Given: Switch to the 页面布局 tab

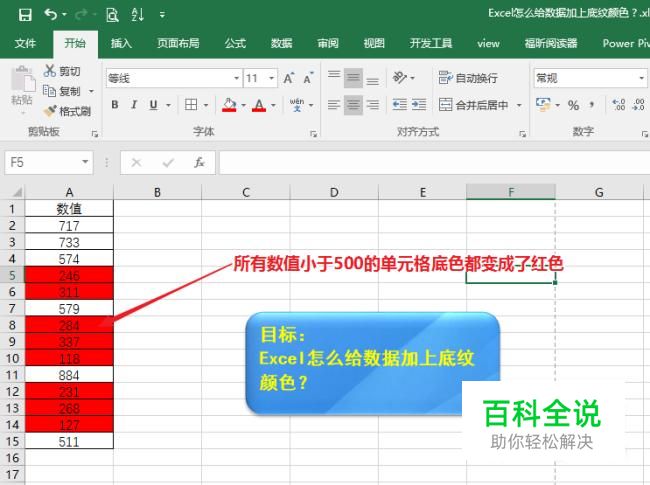Looking at the screenshot, I should [178, 43].
